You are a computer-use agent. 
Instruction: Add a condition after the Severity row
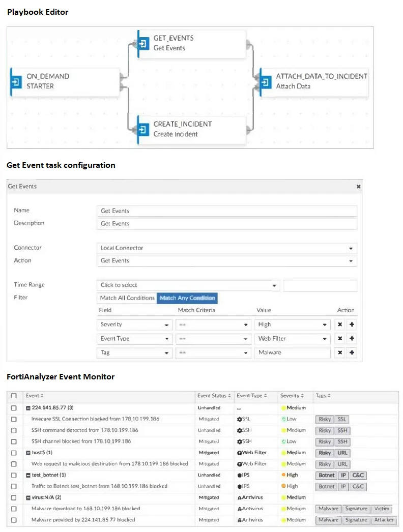point(352,324)
